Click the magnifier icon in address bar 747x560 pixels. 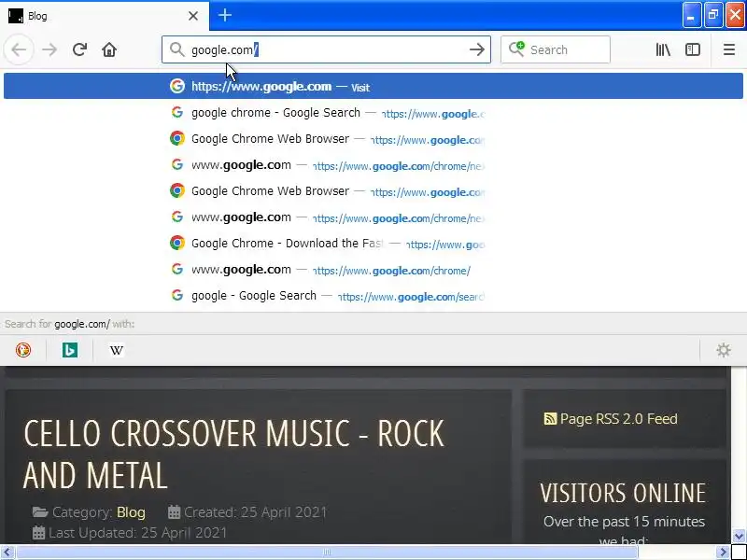click(x=177, y=49)
